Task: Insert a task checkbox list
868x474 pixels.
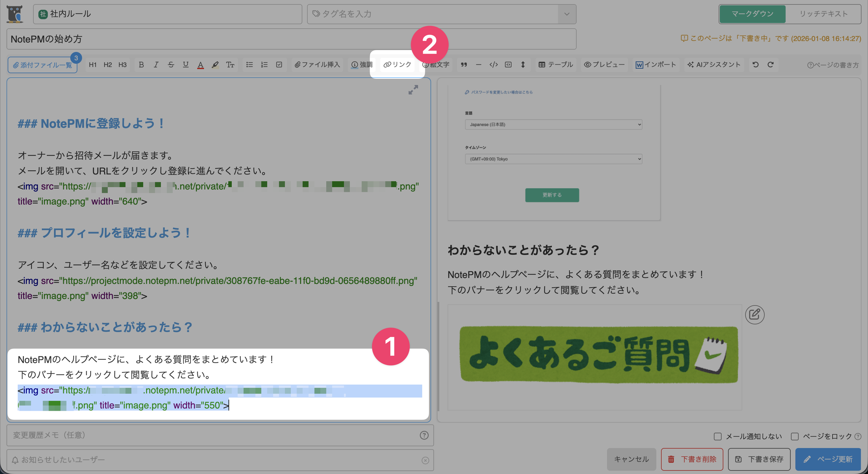Action: pos(279,64)
